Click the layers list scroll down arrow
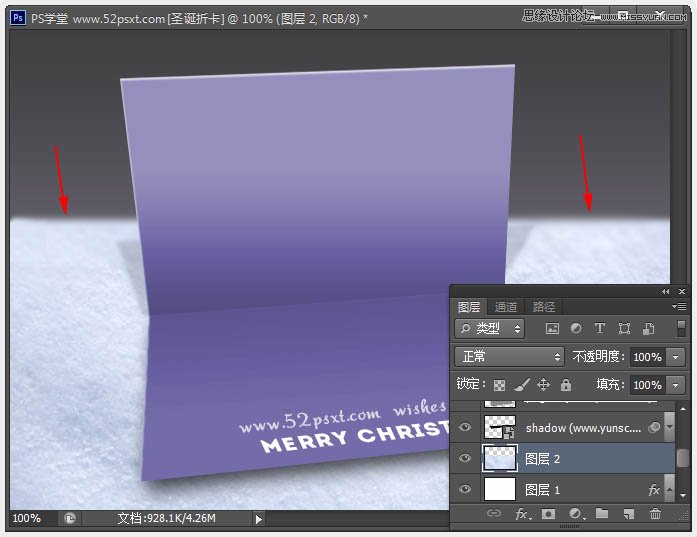Screen dimensions: 697x537 [x=682, y=495]
